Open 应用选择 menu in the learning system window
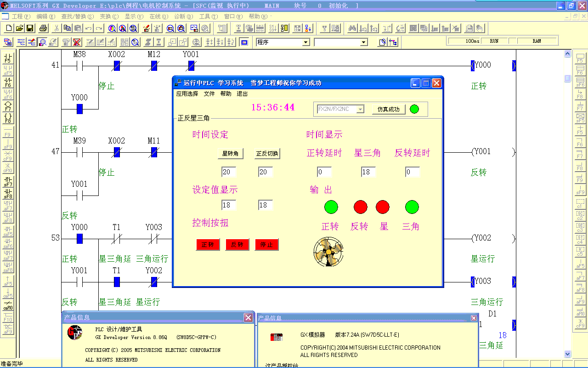The image size is (588, 368). coord(187,94)
